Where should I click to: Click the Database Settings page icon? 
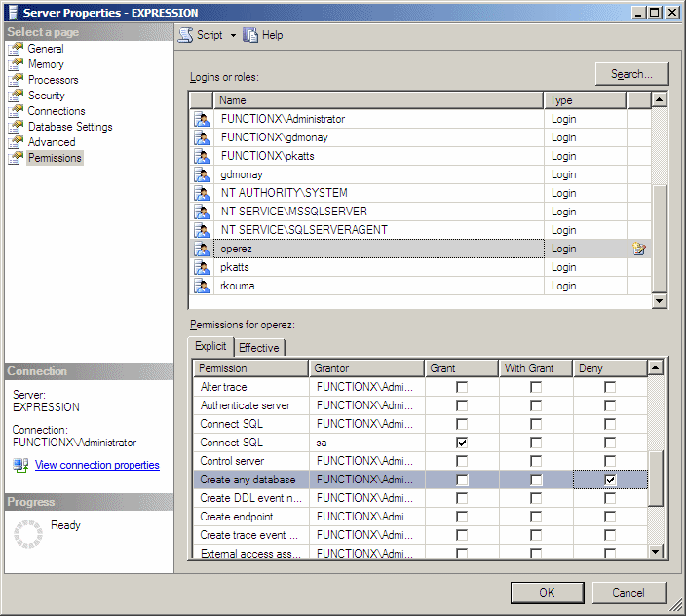click(16, 127)
